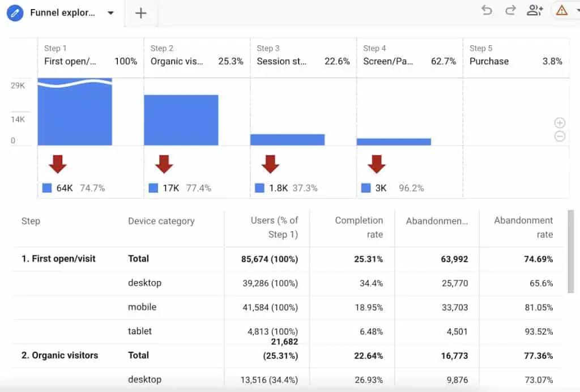Click the red abandonment arrow under Step 2
Image resolution: width=580 pixels, height=392 pixels.
(x=164, y=164)
